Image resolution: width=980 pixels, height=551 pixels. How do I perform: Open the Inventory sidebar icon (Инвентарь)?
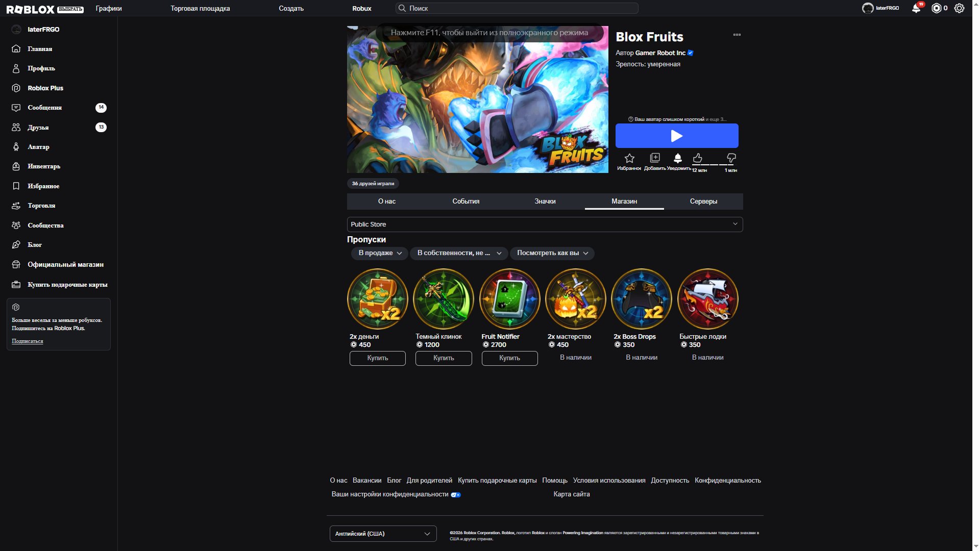coord(16,166)
